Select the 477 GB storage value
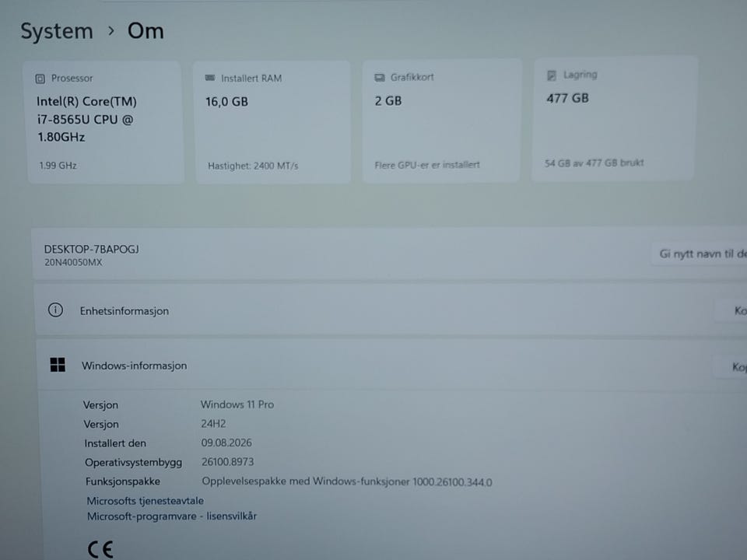The width and height of the screenshot is (747, 560). (x=568, y=98)
